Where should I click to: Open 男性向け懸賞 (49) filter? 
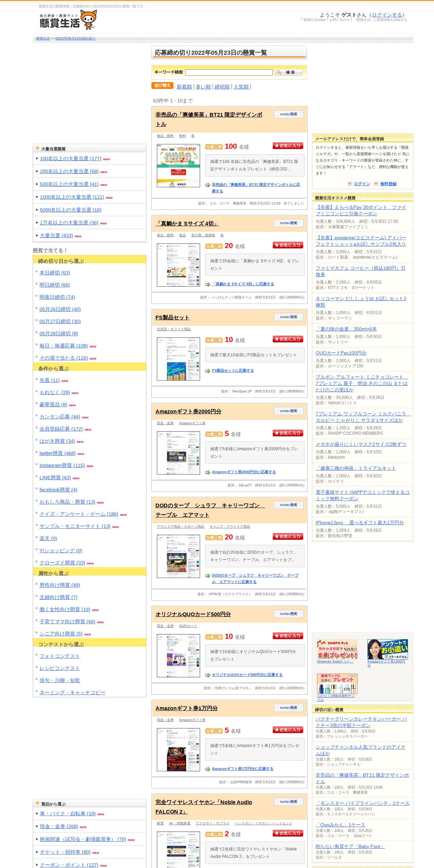point(60,585)
